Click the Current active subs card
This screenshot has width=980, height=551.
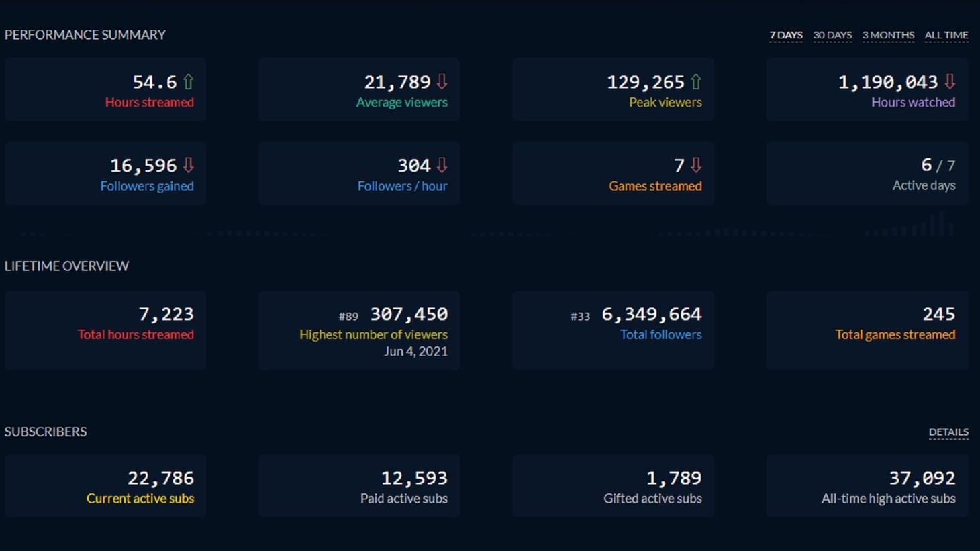point(105,486)
